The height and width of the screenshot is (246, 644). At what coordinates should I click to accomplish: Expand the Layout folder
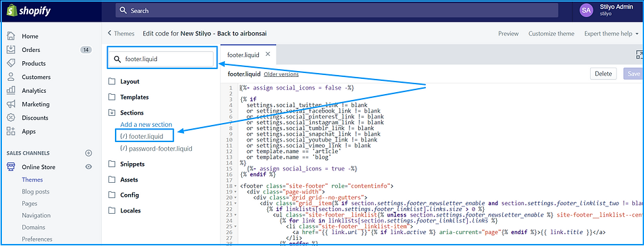[x=112, y=82]
